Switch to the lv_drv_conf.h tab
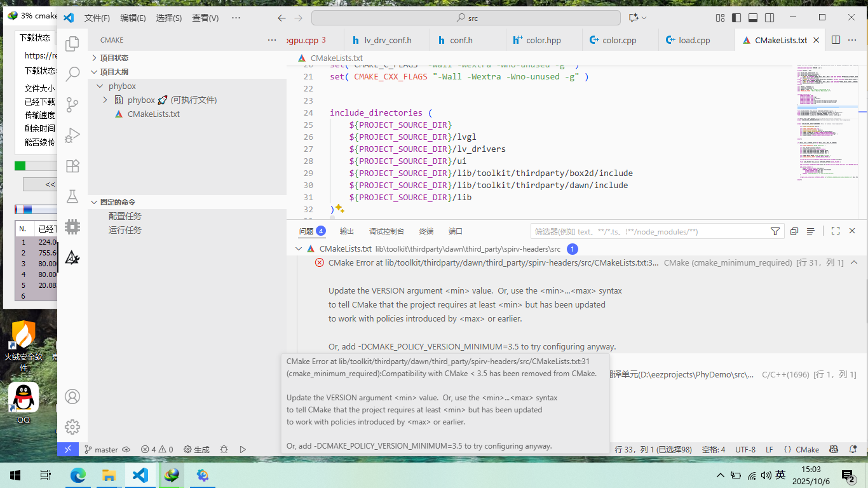This screenshot has height=488, width=868. point(388,40)
